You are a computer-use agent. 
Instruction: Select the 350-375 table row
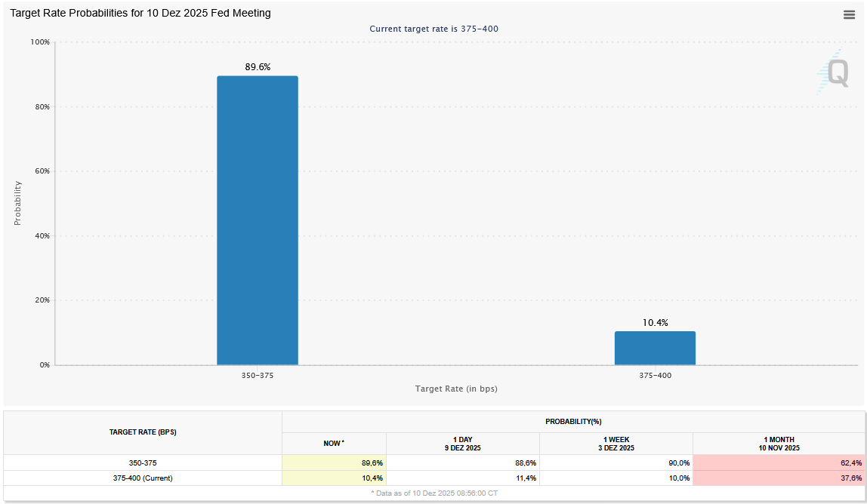pyautogui.click(x=142, y=463)
